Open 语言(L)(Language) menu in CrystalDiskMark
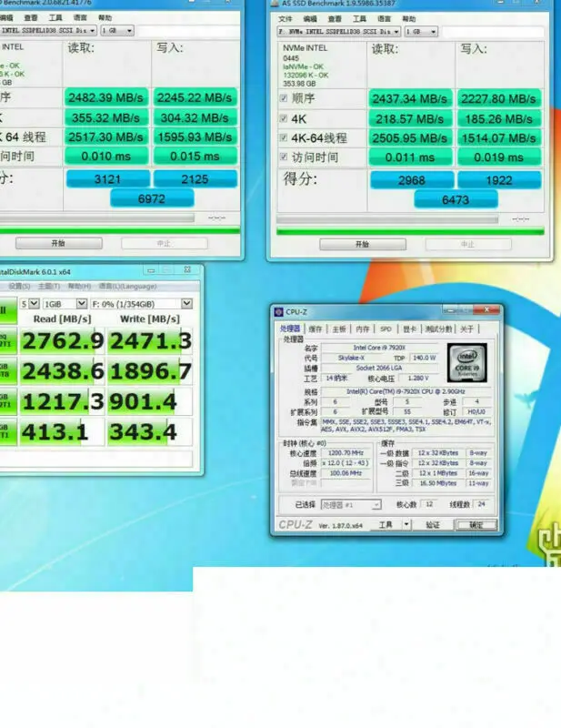The height and width of the screenshot is (728, 561). [x=127, y=287]
